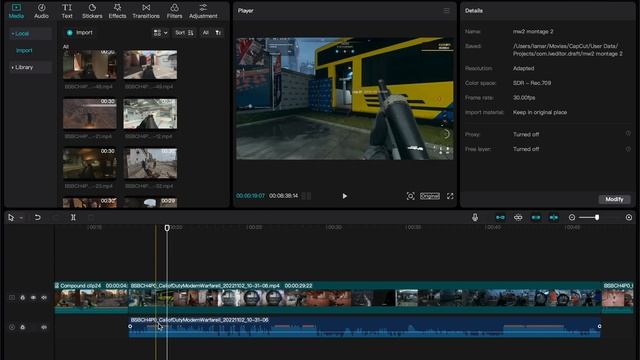640x360 pixels.
Task: Adjust the timeline zoom slider handle
Action: coord(597,218)
